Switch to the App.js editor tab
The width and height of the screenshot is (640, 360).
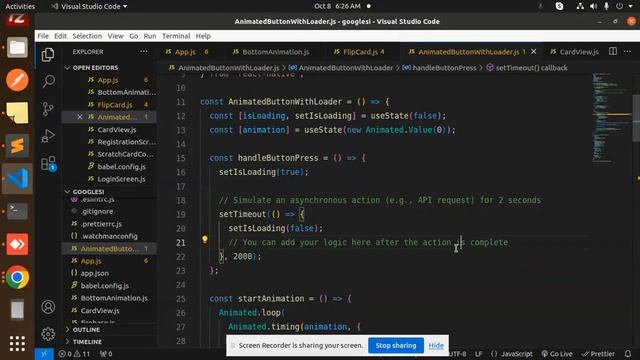click(190, 52)
